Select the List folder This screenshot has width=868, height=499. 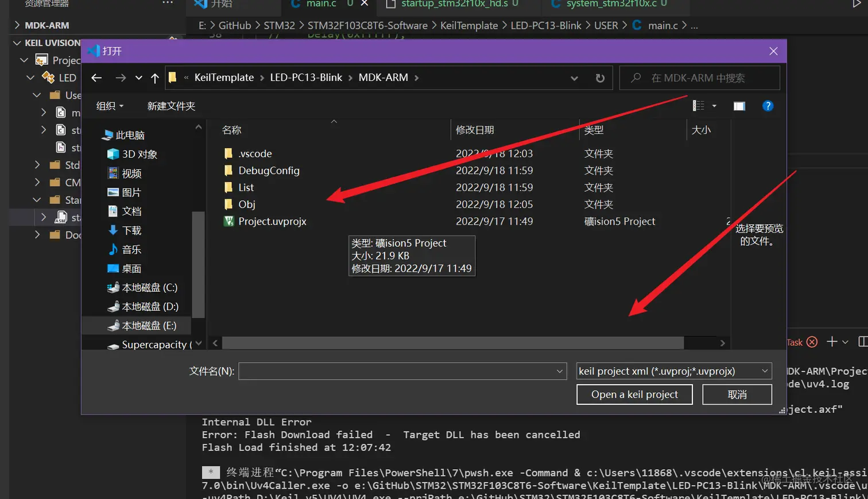point(246,187)
